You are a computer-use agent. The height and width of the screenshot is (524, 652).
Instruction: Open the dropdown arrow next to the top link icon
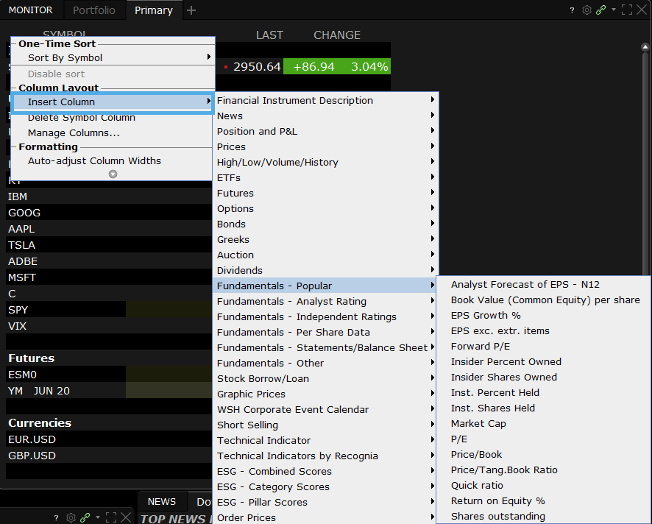[611, 10]
